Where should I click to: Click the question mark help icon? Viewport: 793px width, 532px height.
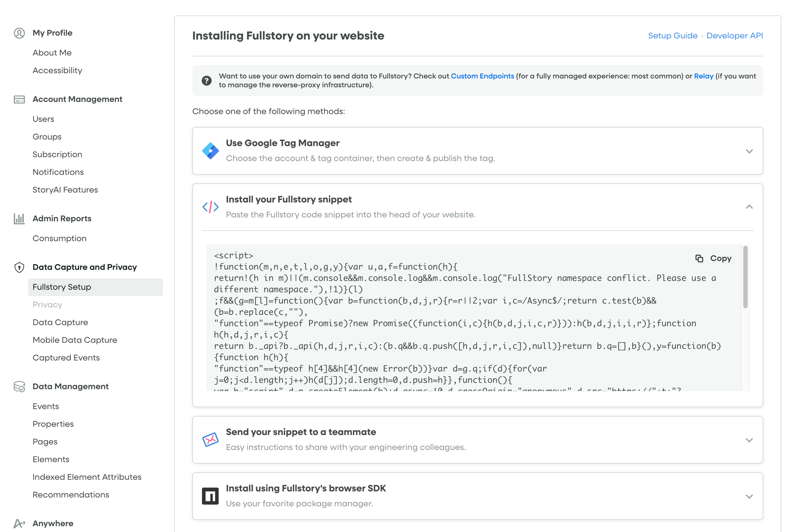[207, 80]
